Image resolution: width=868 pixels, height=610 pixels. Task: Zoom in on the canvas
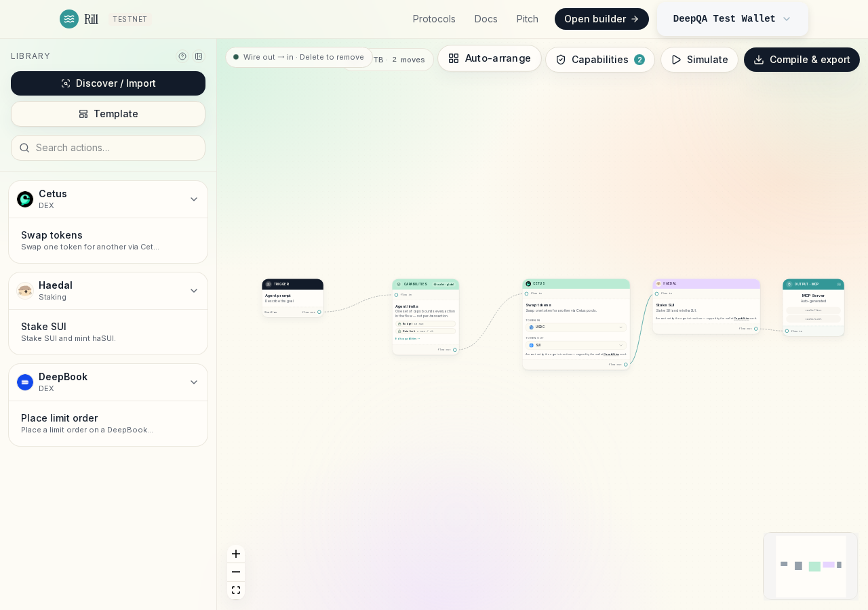pyautogui.click(x=236, y=554)
